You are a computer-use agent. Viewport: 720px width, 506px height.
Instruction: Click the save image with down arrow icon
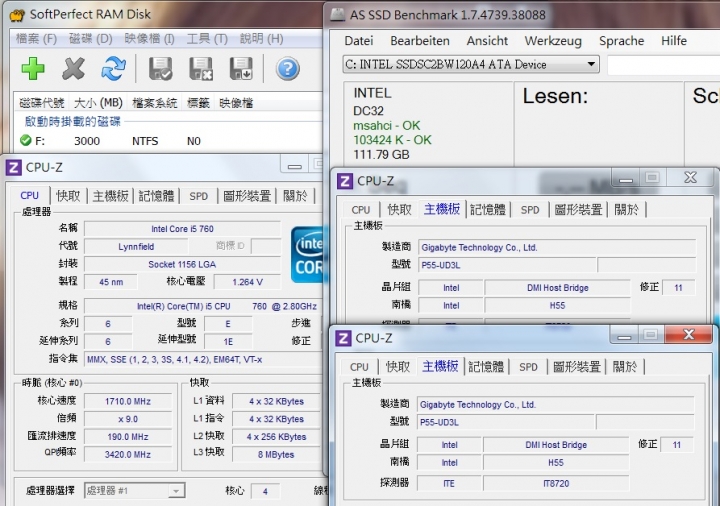(242, 69)
